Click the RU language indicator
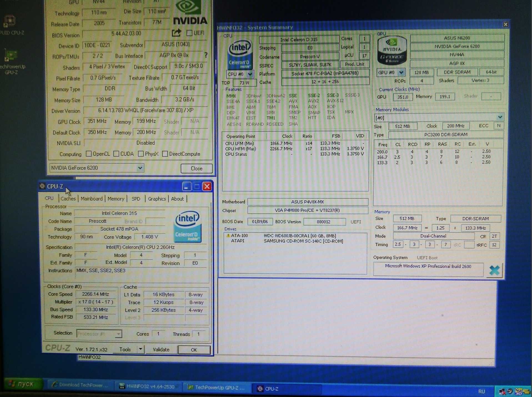This screenshot has height=397, width=532. (x=482, y=391)
